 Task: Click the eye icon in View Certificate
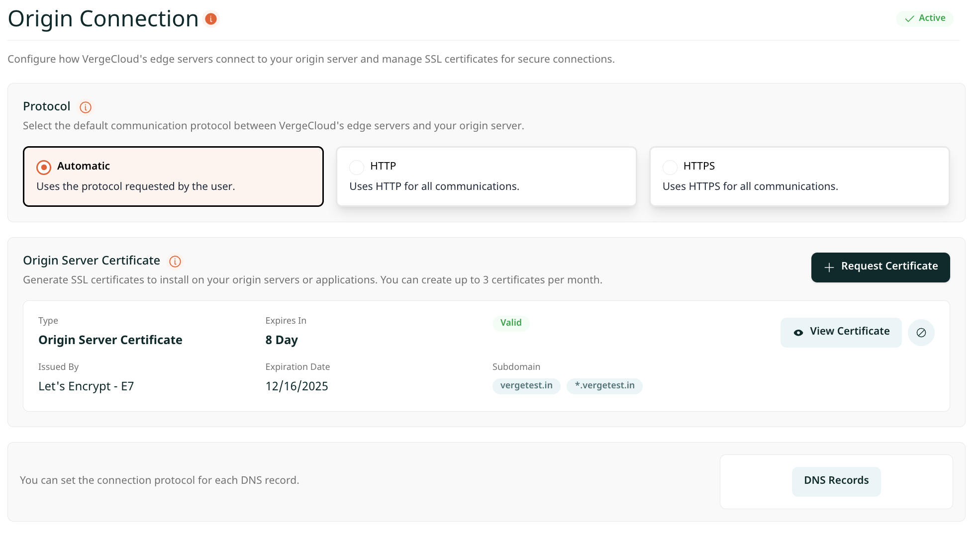(798, 333)
